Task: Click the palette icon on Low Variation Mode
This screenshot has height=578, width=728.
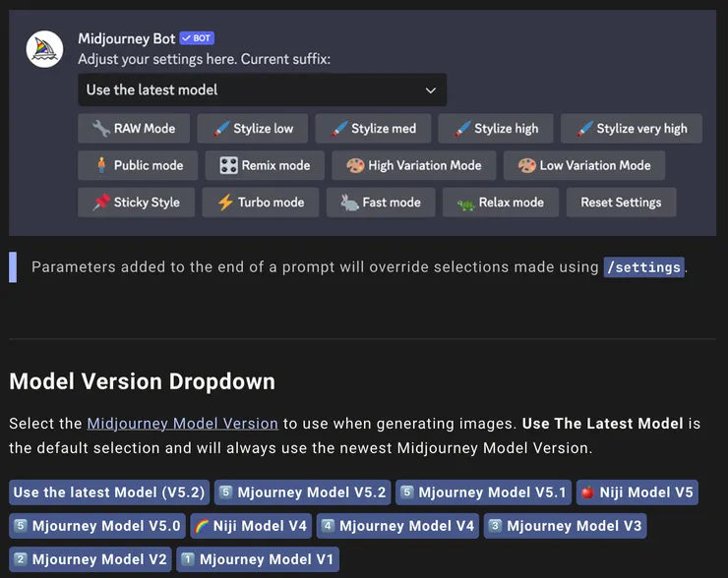Action: pos(527,165)
